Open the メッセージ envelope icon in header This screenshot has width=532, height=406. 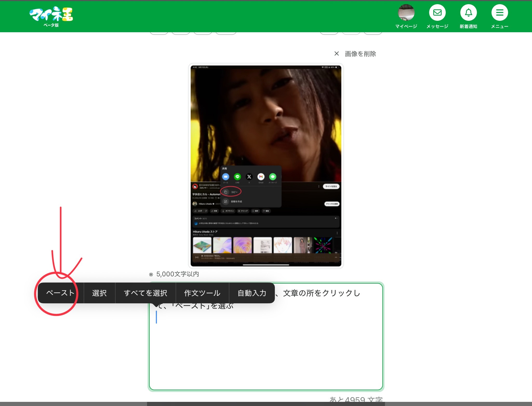click(437, 13)
